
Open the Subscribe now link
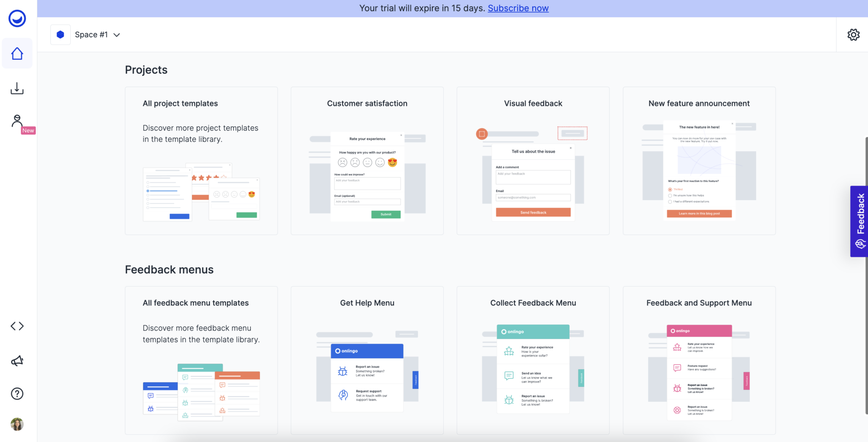click(x=518, y=8)
